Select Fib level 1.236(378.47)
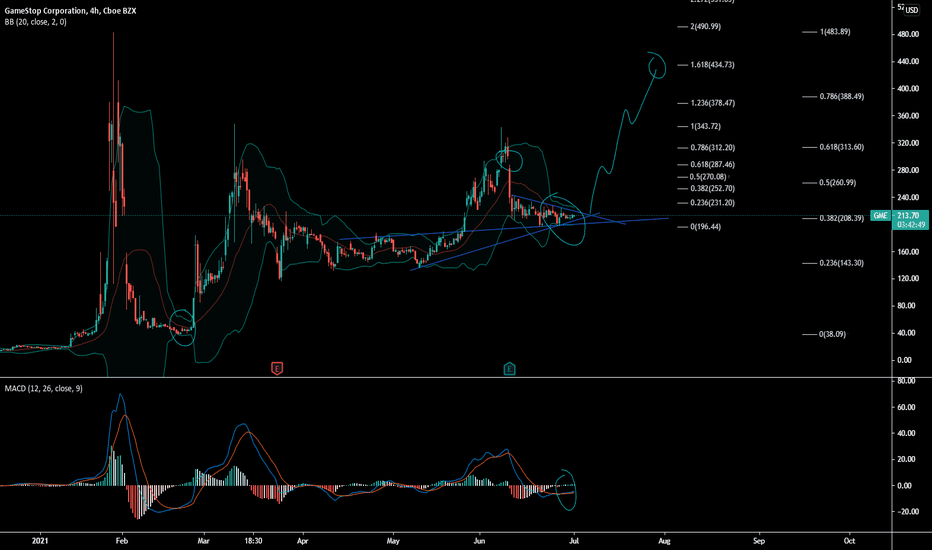 (713, 103)
